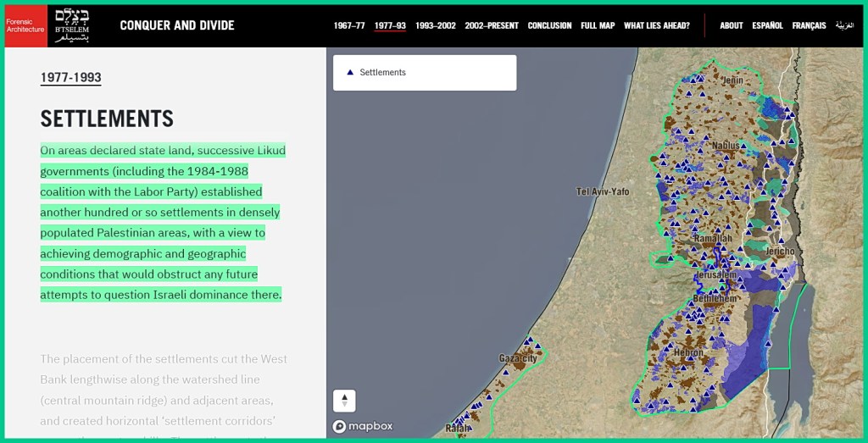Select the 1977–93 chapter tab

390,25
